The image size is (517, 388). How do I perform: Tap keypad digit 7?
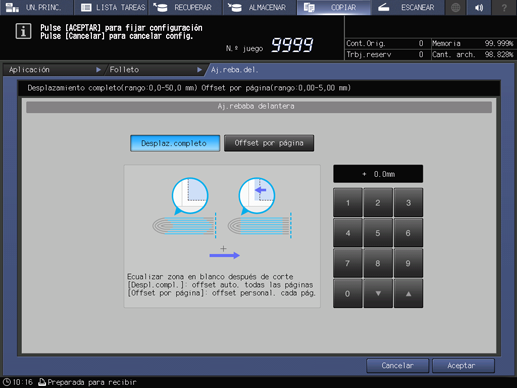coord(348,263)
